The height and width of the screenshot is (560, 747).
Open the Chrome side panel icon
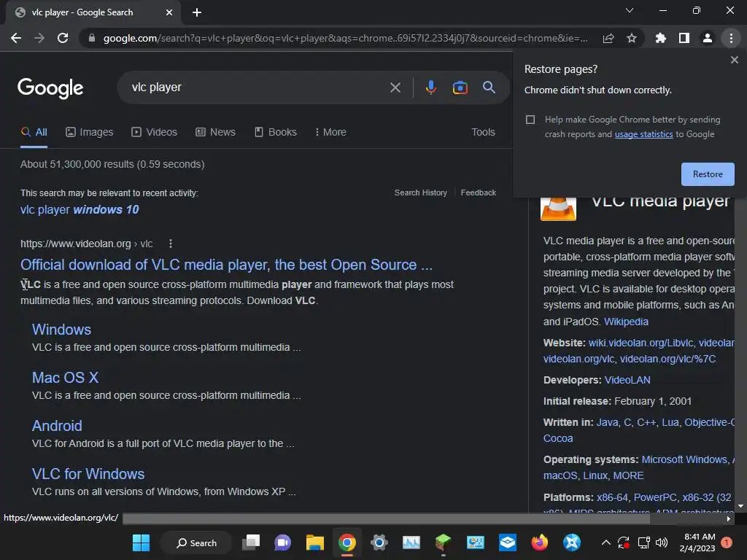tap(684, 38)
